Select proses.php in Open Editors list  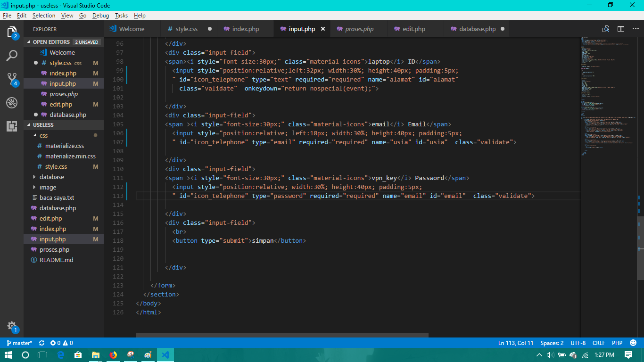click(x=64, y=94)
